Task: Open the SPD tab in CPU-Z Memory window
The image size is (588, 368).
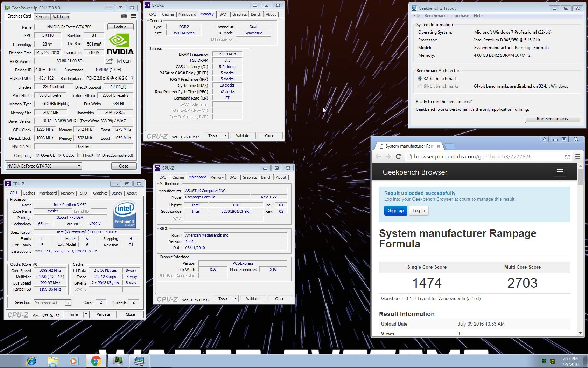Action: coord(223,14)
